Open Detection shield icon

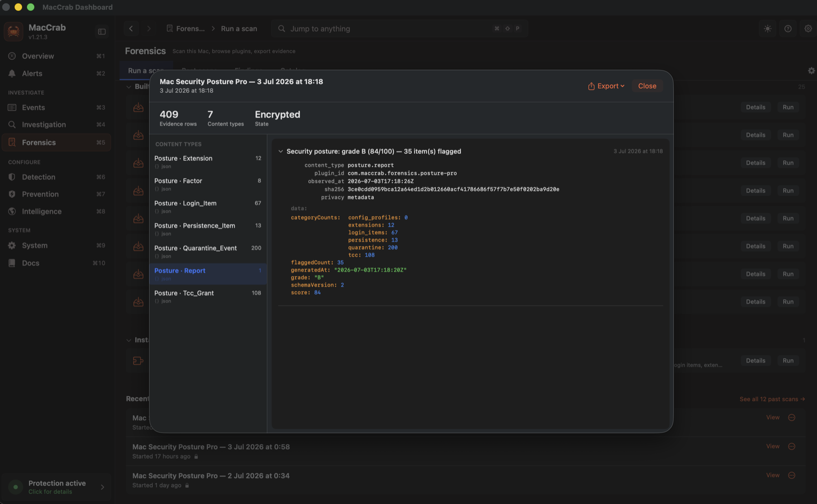(12, 177)
